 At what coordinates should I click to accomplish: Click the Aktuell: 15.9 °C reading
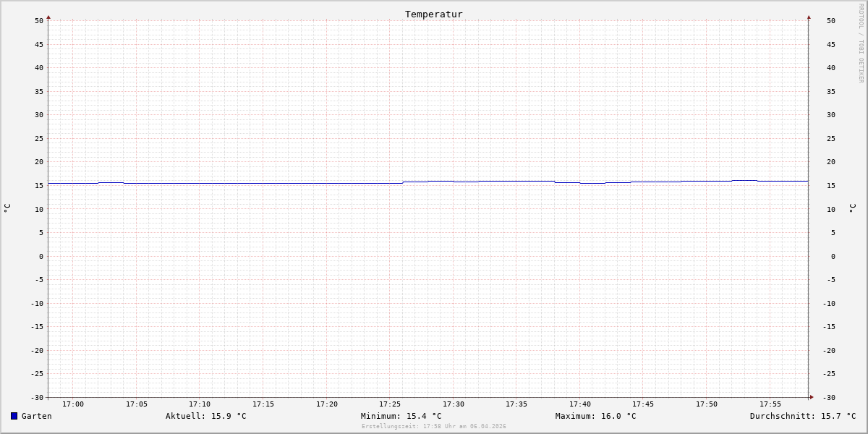pos(206,416)
